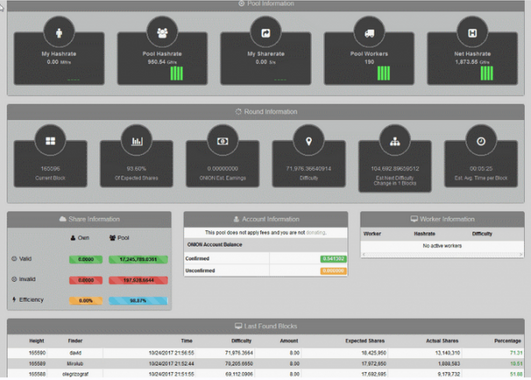Viewport: 531px width, 380px height.
Task: Click the Pool Workers truck icon
Action: [x=369, y=33]
